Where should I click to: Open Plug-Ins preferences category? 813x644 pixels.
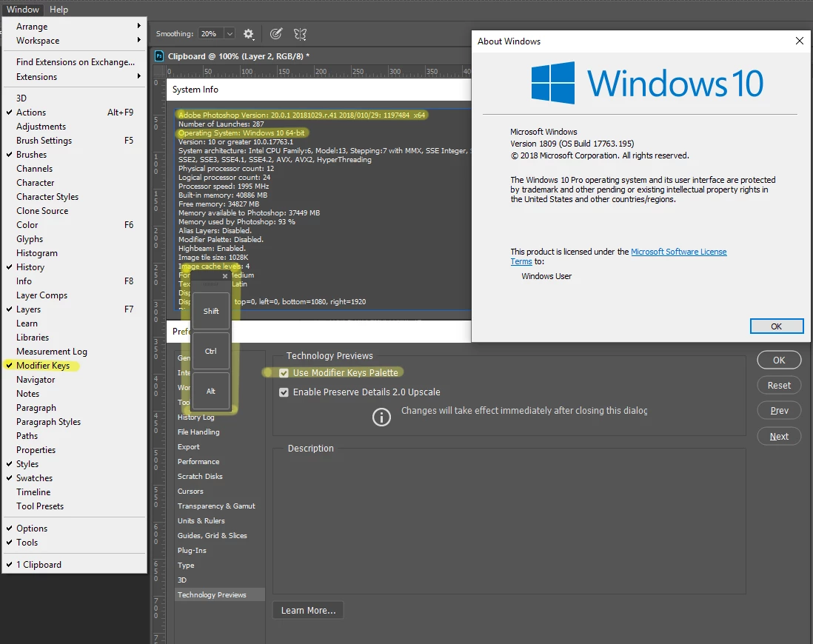pos(220,550)
